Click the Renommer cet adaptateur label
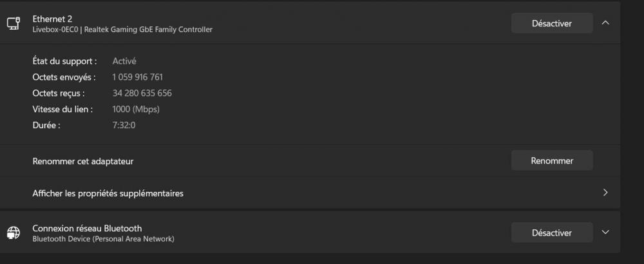 point(83,162)
